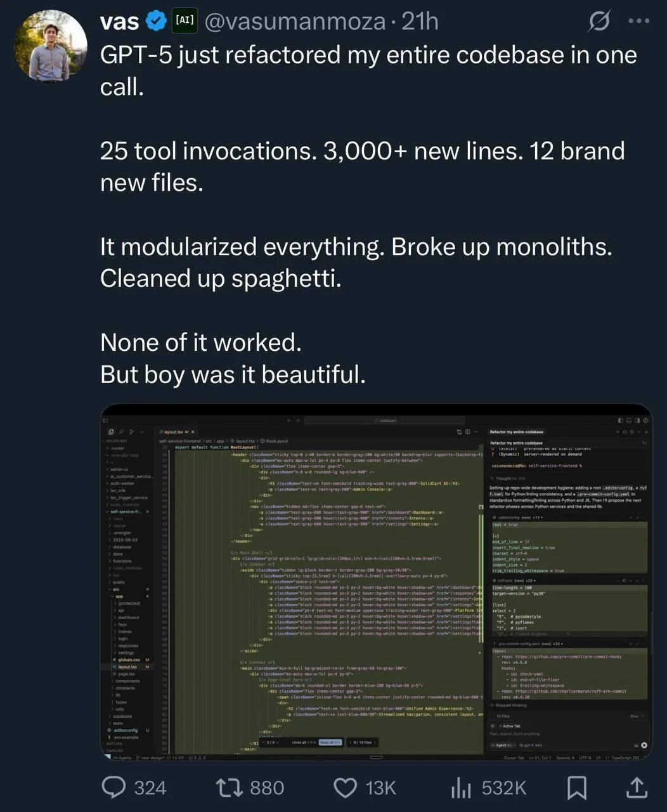
Task: Open view analytics bar chart icon
Action: click(x=460, y=787)
